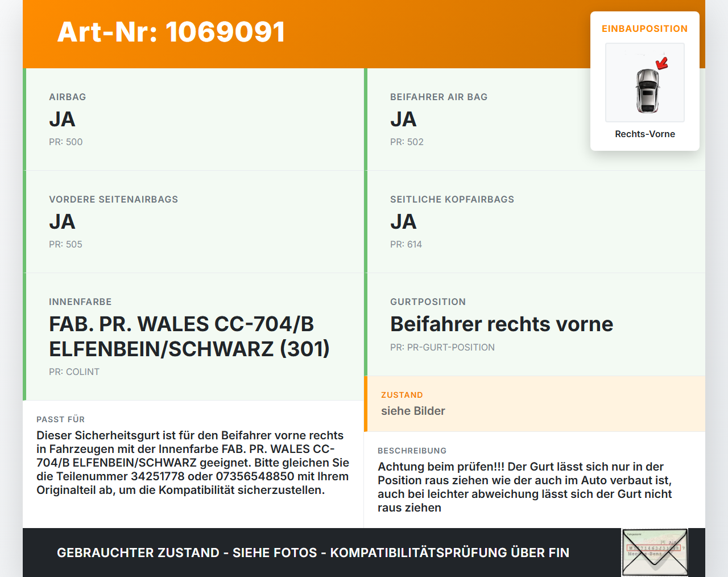Select PR: 502 code text
This screenshot has width=728, height=577.
407,142
